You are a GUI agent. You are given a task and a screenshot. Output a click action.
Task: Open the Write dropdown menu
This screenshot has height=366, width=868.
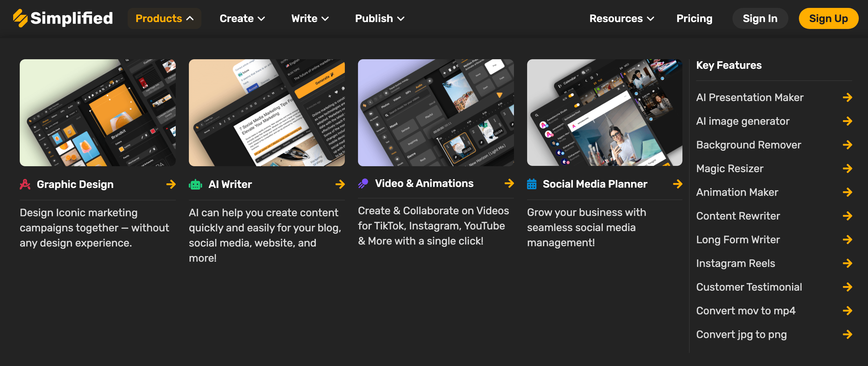tap(310, 18)
